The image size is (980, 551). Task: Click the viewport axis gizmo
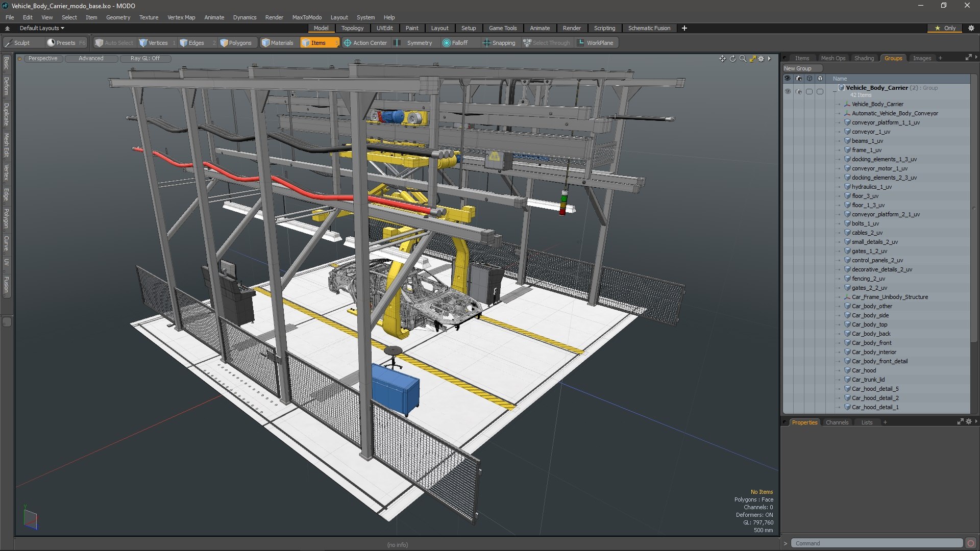point(30,518)
